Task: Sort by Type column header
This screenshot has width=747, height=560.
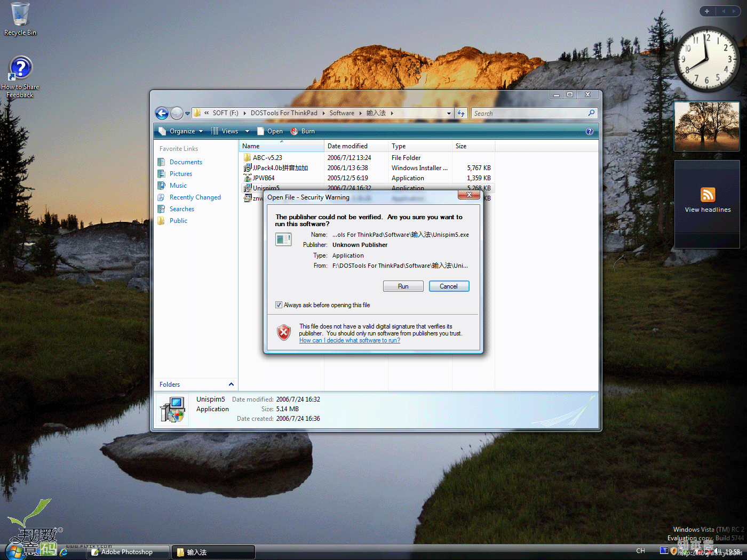Action: (x=420, y=146)
